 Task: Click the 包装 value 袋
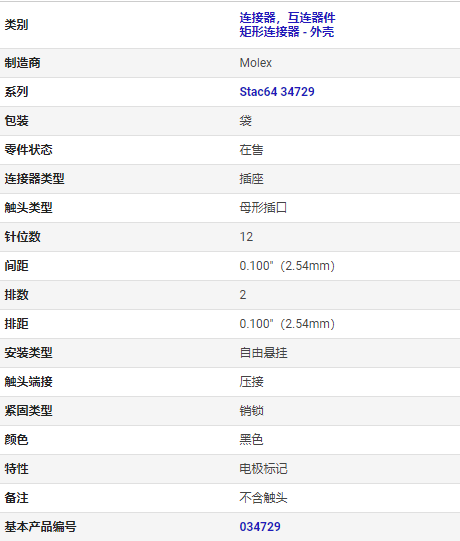246,121
